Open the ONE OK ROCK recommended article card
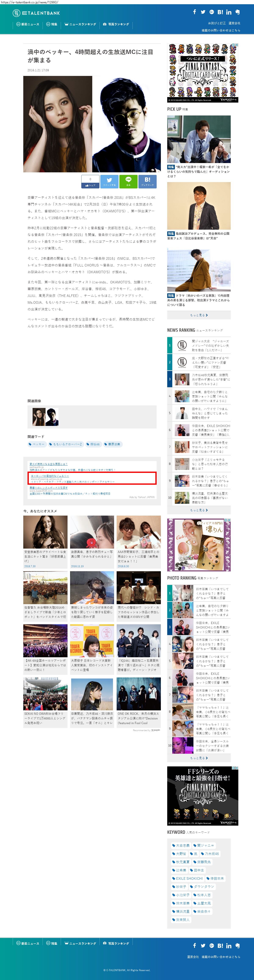This screenshot has height=980, width=254. click(x=139, y=703)
